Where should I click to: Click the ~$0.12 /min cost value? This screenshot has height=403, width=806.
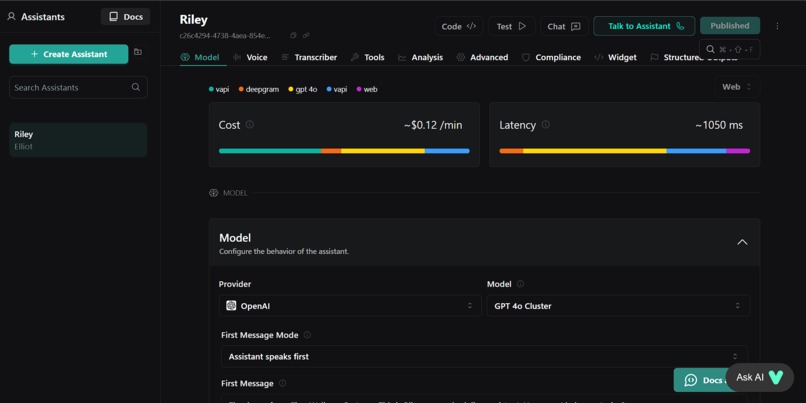[x=433, y=125]
